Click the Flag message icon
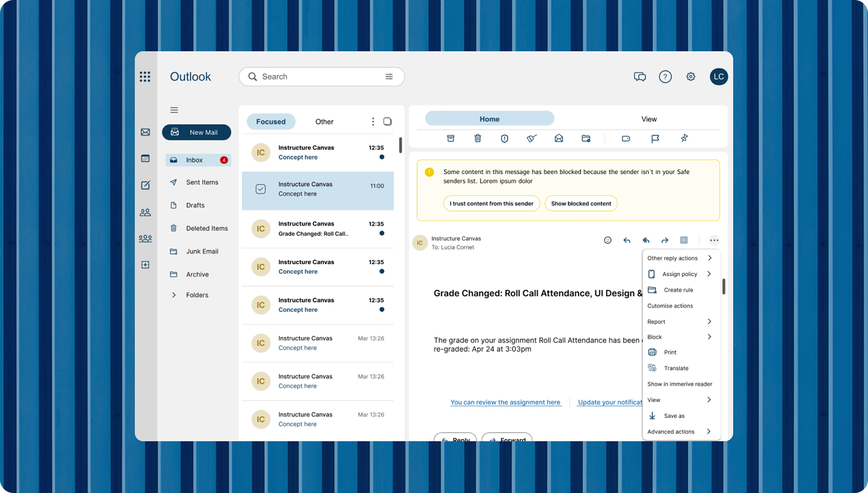Image resolution: width=868 pixels, height=493 pixels. (655, 139)
